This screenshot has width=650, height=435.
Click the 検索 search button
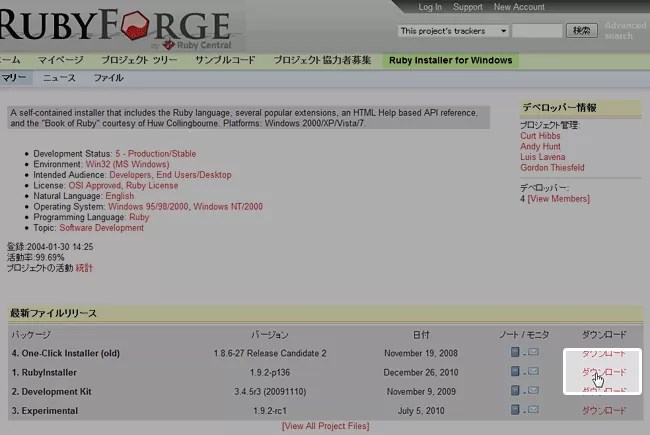(582, 30)
